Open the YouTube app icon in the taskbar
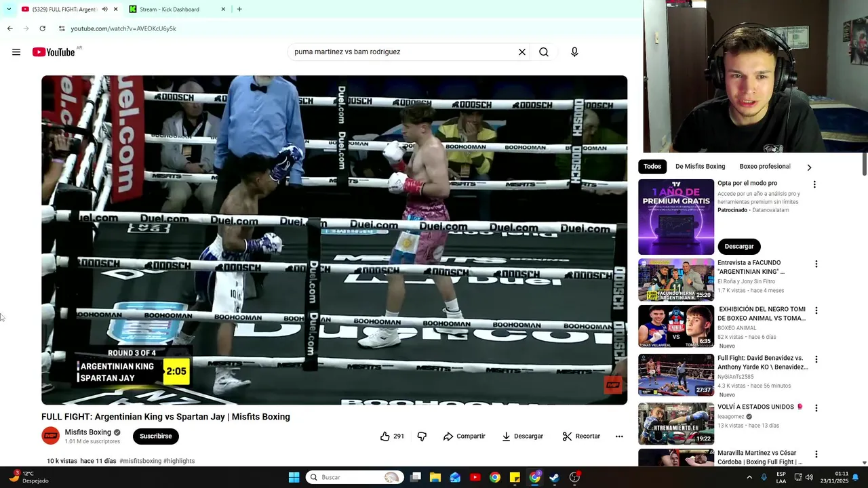 click(x=475, y=477)
